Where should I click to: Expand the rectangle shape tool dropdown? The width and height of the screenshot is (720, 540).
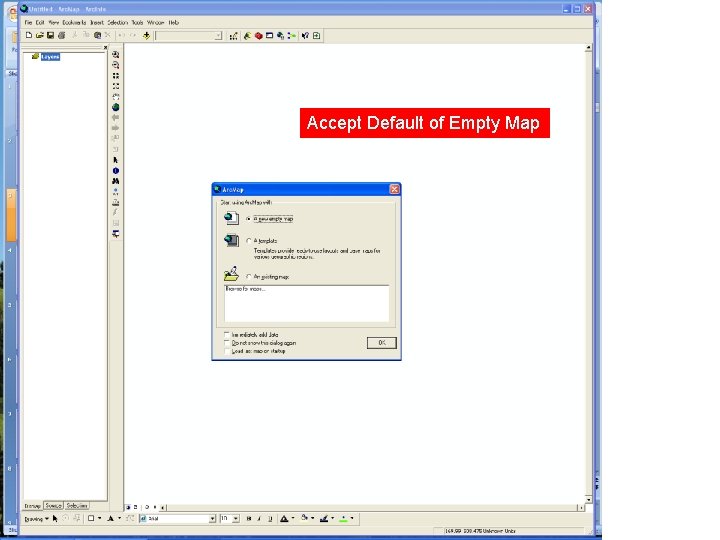pyautogui.click(x=100, y=518)
